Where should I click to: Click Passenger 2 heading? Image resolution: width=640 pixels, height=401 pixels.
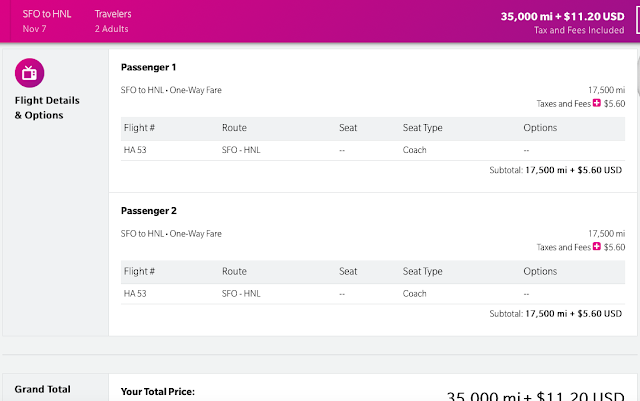(x=148, y=211)
